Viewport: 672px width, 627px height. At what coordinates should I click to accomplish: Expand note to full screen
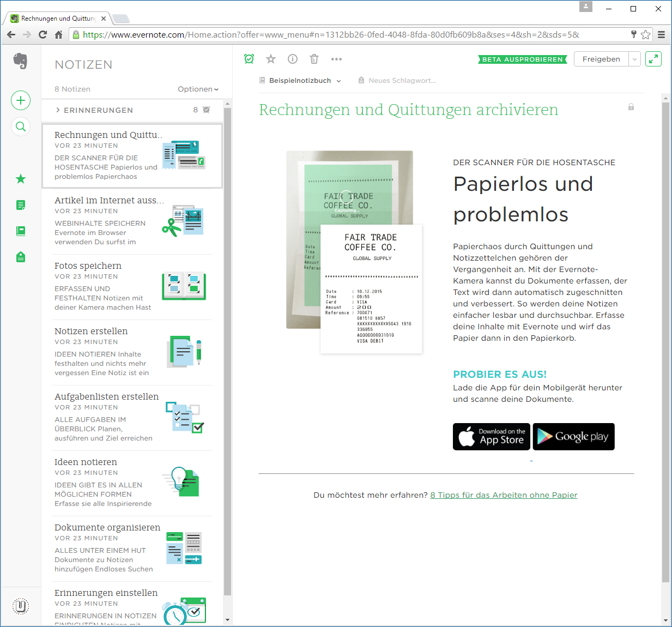653,59
